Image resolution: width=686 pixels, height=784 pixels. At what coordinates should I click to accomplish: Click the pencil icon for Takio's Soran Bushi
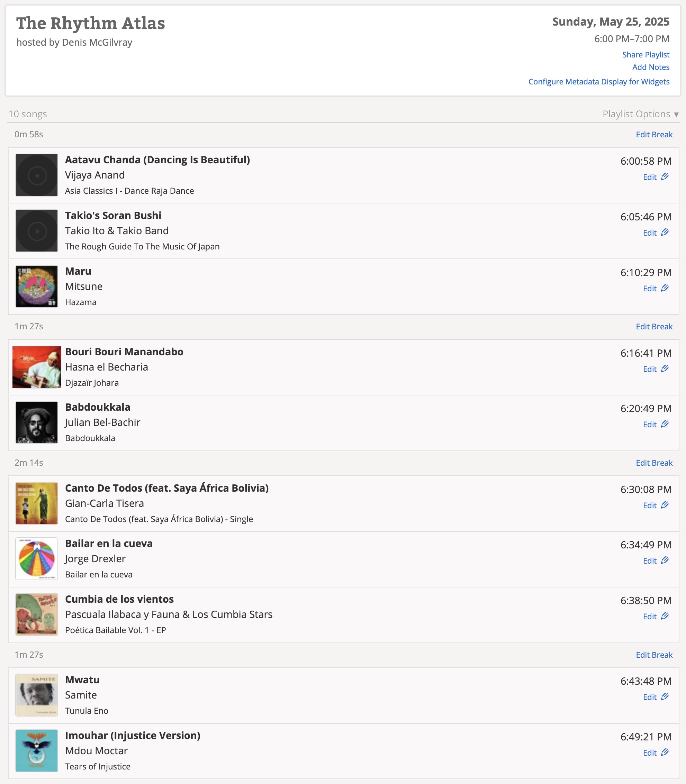pyautogui.click(x=665, y=232)
